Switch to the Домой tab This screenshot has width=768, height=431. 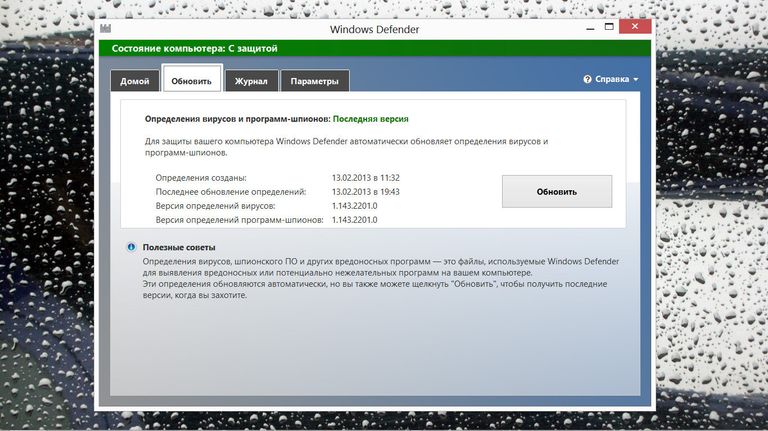coord(135,81)
